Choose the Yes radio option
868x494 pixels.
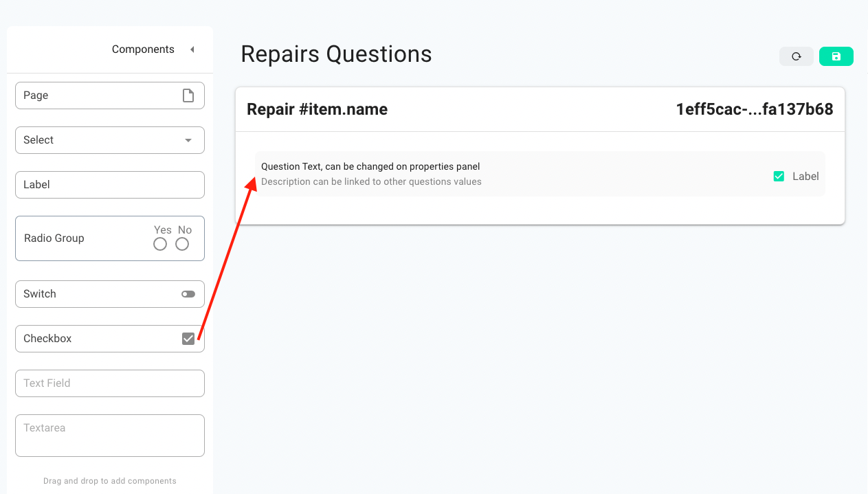pos(160,244)
